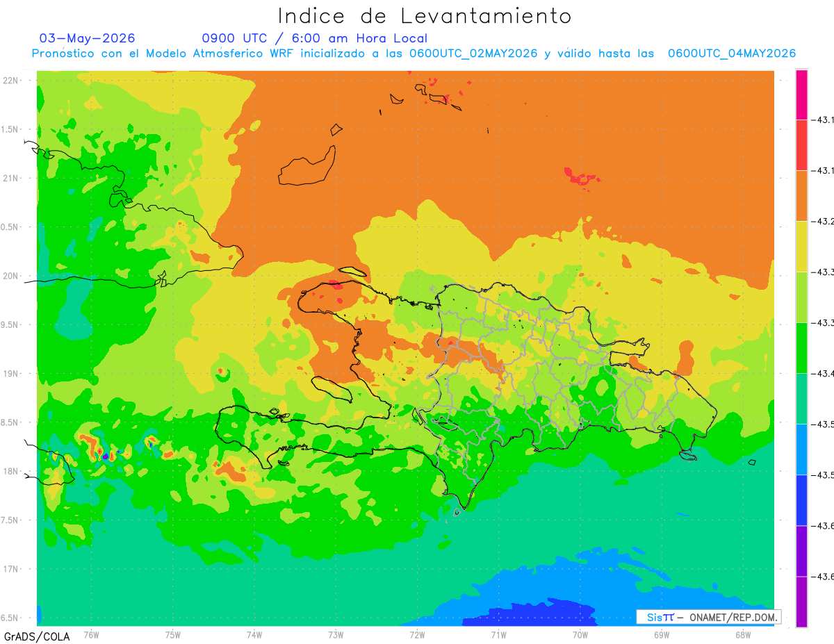Select the 68W longitude axis label
This screenshot has width=834, height=644.
742,634
